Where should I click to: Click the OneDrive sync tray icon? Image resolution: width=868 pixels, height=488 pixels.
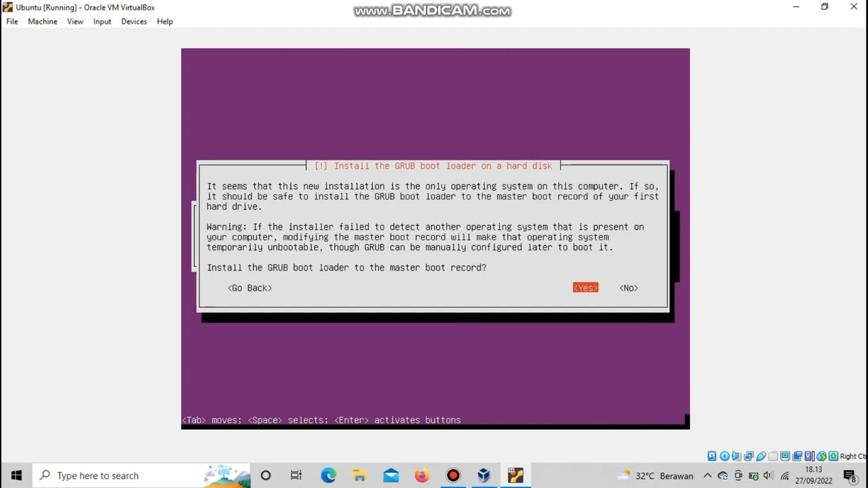723,476
